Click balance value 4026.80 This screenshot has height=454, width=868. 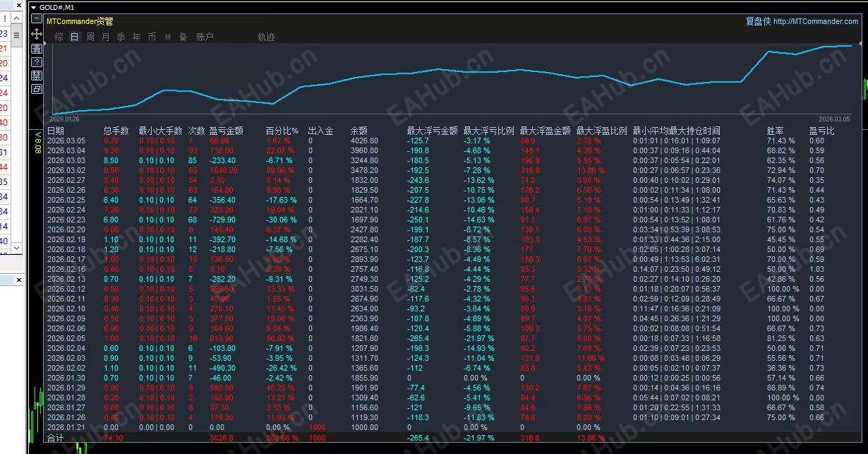click(364, 141)
